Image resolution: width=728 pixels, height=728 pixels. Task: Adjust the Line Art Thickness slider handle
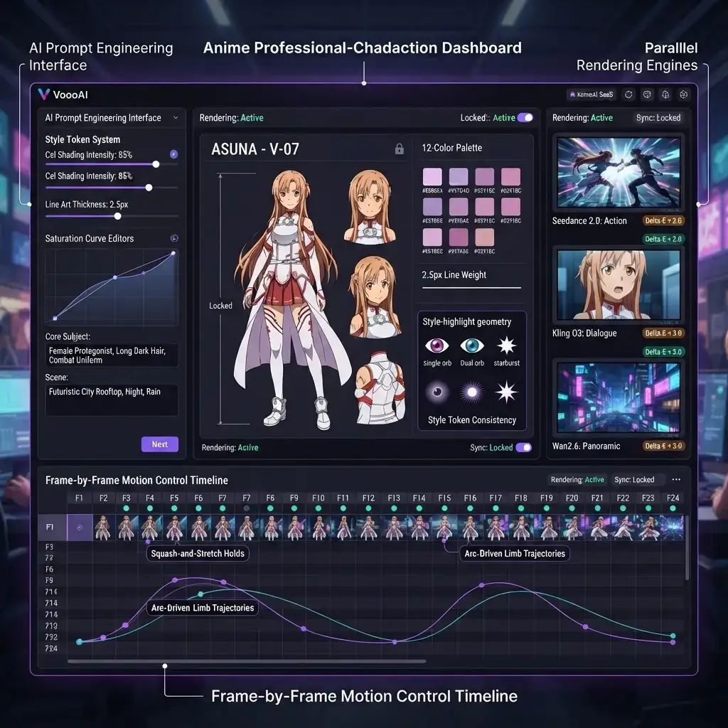click(x=118, y=216)
